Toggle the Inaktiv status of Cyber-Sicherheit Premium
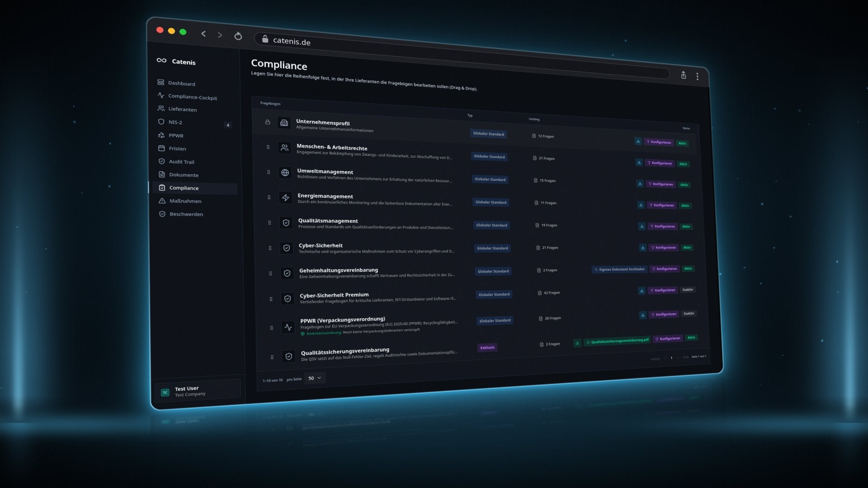Viewport: 868px width, 488px height. tap(688, 290)
